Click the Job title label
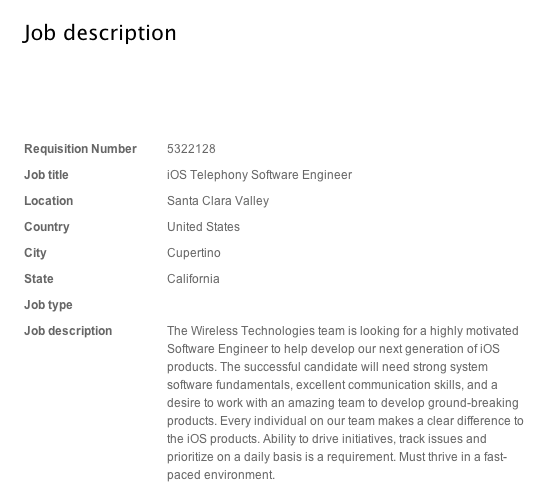This screenshot has width=557, height=502. [x=46, y=175]
